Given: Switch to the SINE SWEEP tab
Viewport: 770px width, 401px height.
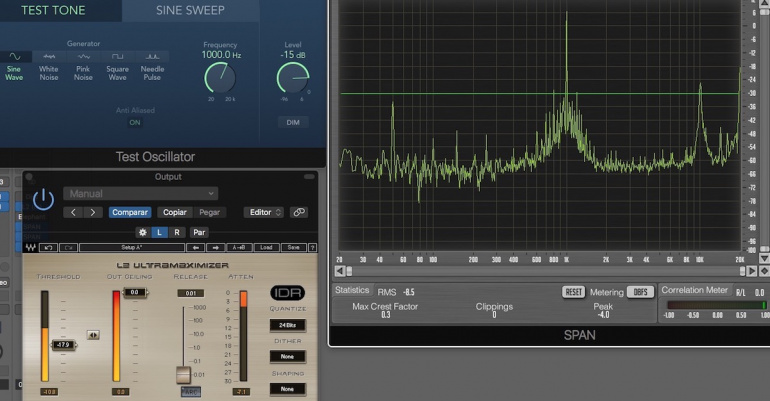Looking at the screenshot, I should click(x=190, y=10).
